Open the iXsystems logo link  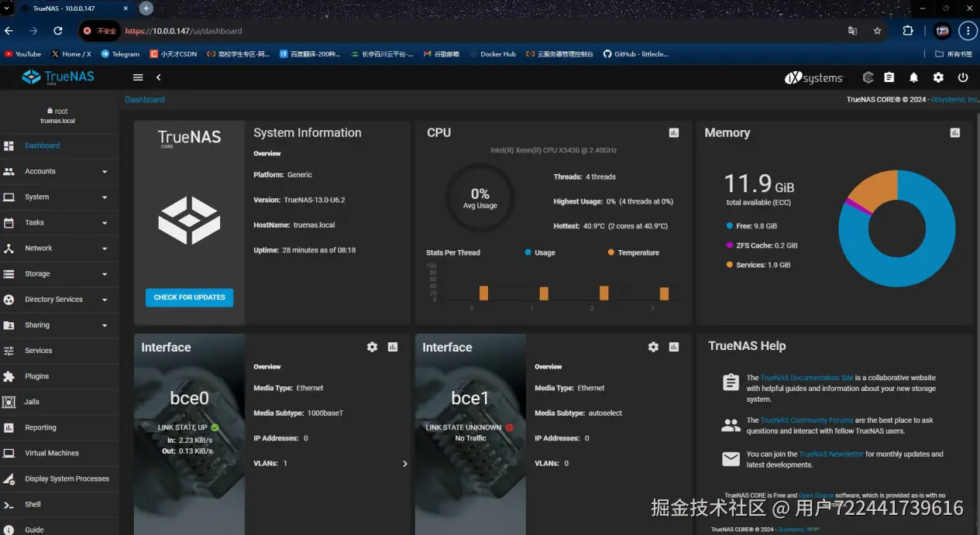tap(813, 77)
